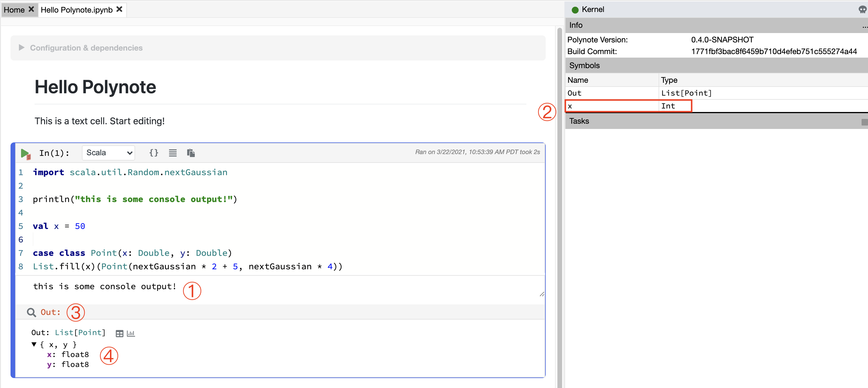Screen dimensions: 868x388
Task: Copy the cell using the clipboard icon
Action: point(191,153)
